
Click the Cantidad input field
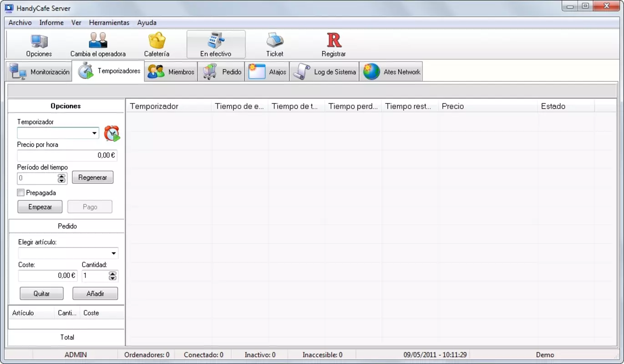tap(95, 275)
